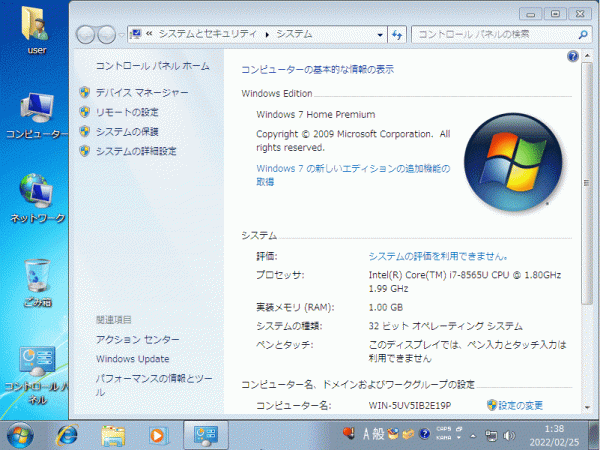This screenshot has width=600, height=450.
Task: Open Windows Explorer folder taskbar icon
Action: pyautogui.click(x=113, y=436)
